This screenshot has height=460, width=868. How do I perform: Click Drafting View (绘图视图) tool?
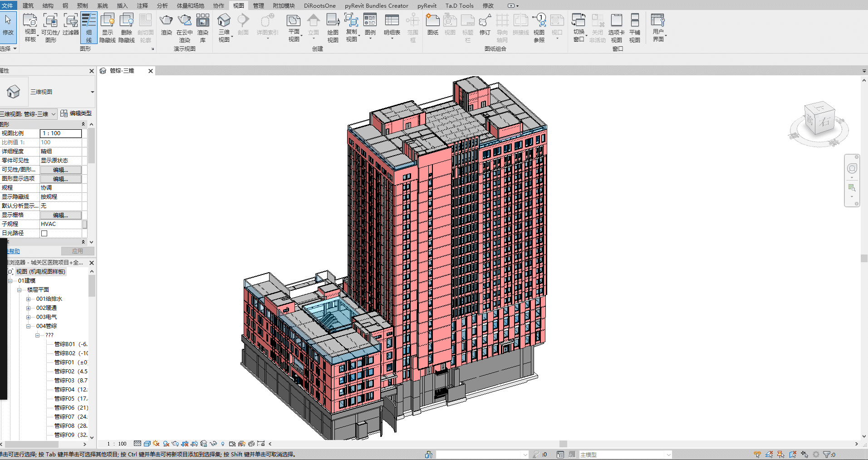click(333, 28)
